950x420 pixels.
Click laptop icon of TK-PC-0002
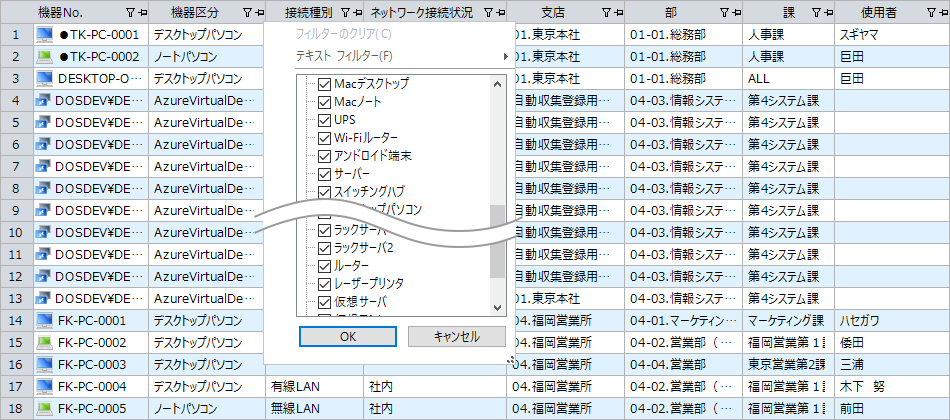tap(45, 57)
